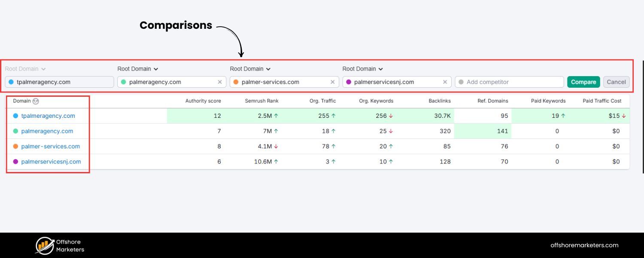Open Root Domain dropdown above palmerservicesnj.com

[362, 69]
